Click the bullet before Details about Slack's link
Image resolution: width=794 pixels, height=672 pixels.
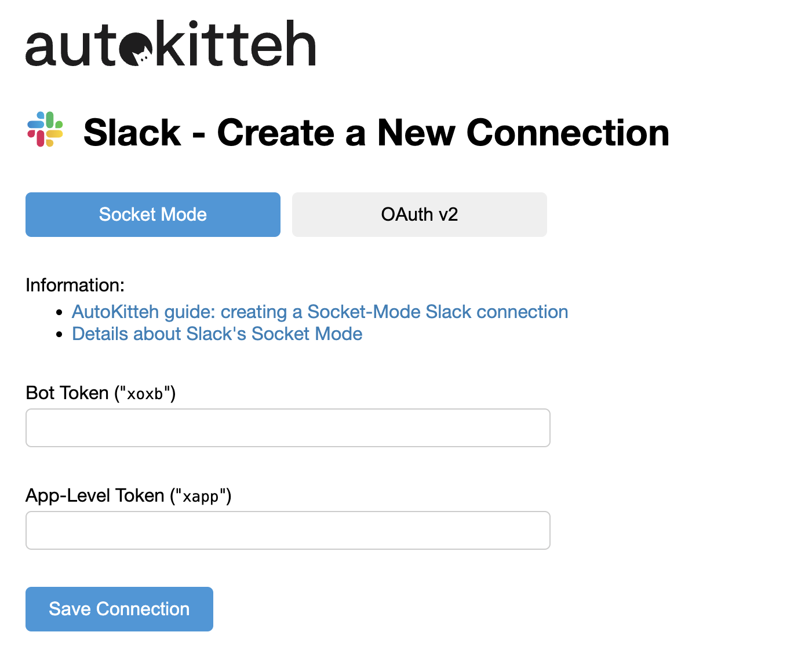(x=59, y=335)
